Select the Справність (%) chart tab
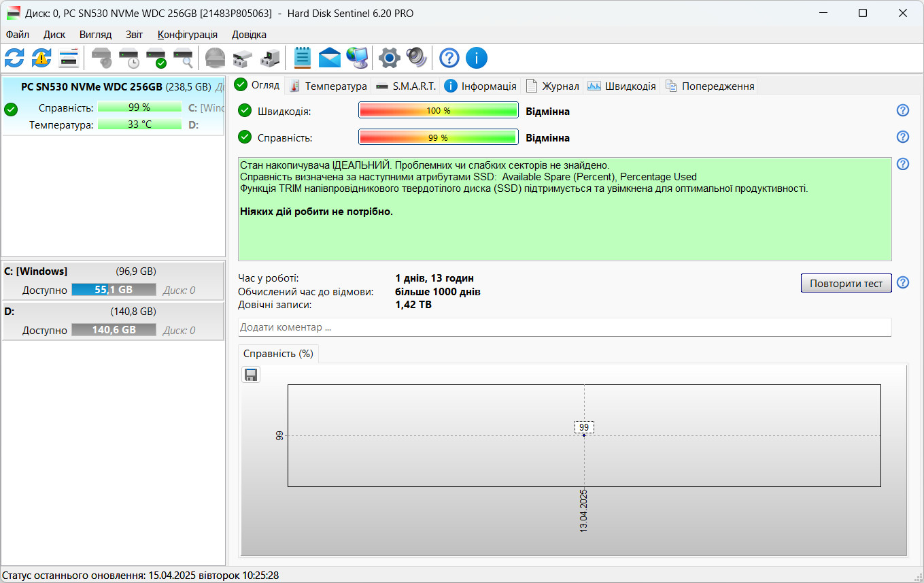Viewport: 924px width, 583px height. [x=278, y=354]
